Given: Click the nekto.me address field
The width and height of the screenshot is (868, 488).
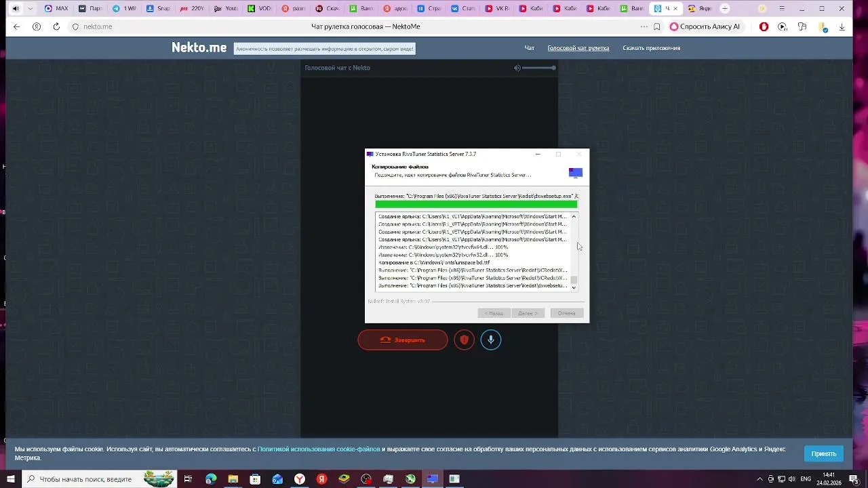Looking at the screenshot, I should [98, 26].
